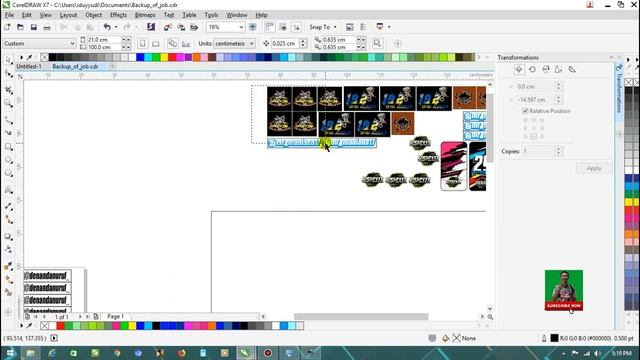Select the Rectangle tool
The image size is (640, 360).
point(8,147)
